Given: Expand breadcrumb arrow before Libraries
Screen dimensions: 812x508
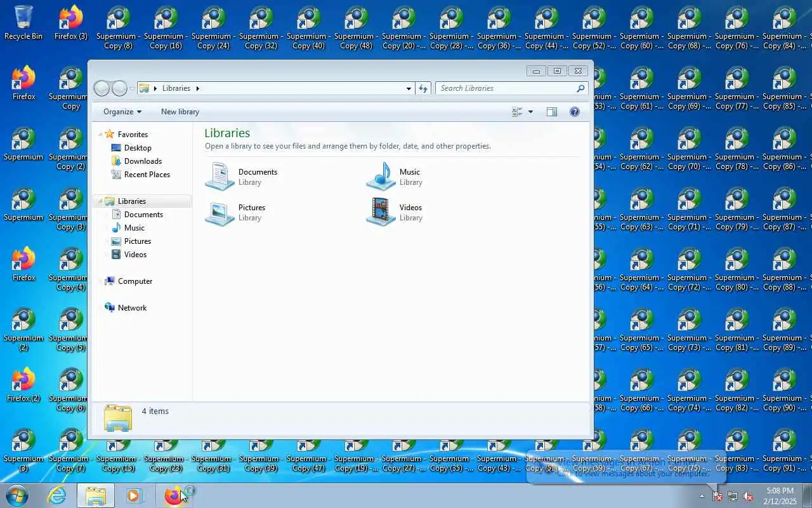Looking at the screenshot, I should (x=155, y=88).
